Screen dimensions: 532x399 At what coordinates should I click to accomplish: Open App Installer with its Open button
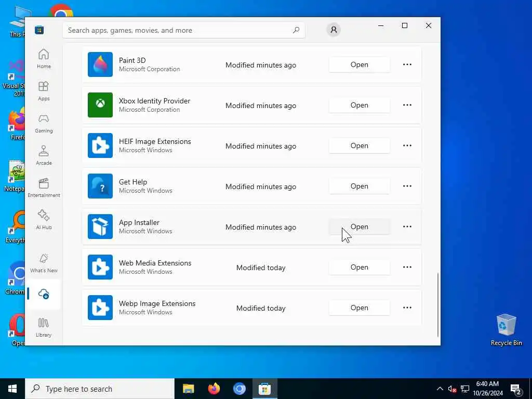[360, 227]
